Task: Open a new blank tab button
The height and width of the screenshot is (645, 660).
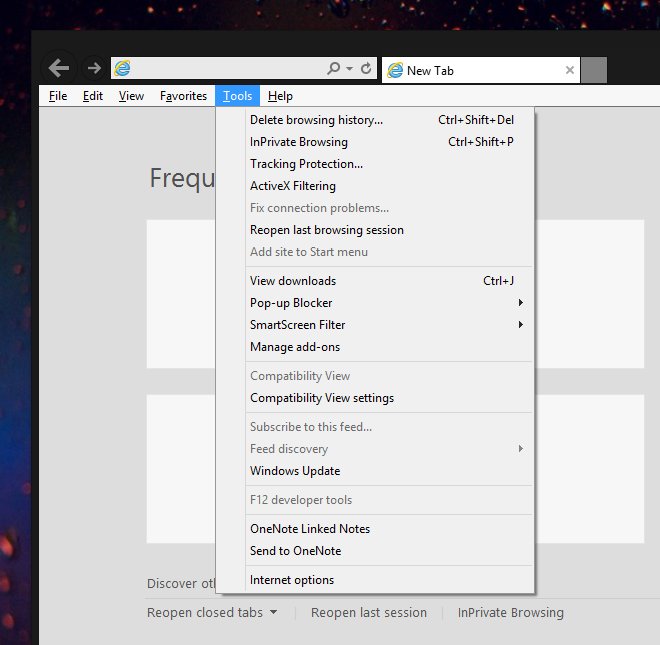Action: [x=594, y=70]
